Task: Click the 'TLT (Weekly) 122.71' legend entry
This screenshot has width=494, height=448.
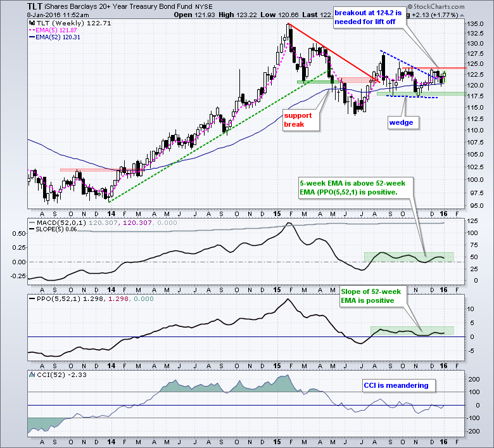Action: click(73, 23)
